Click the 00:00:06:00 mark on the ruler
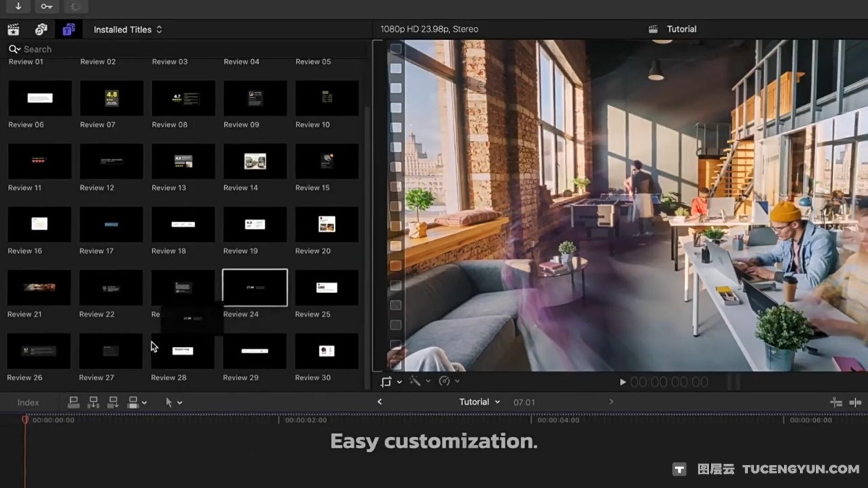The width and height of the screenshot is (868, 488). 811,420
